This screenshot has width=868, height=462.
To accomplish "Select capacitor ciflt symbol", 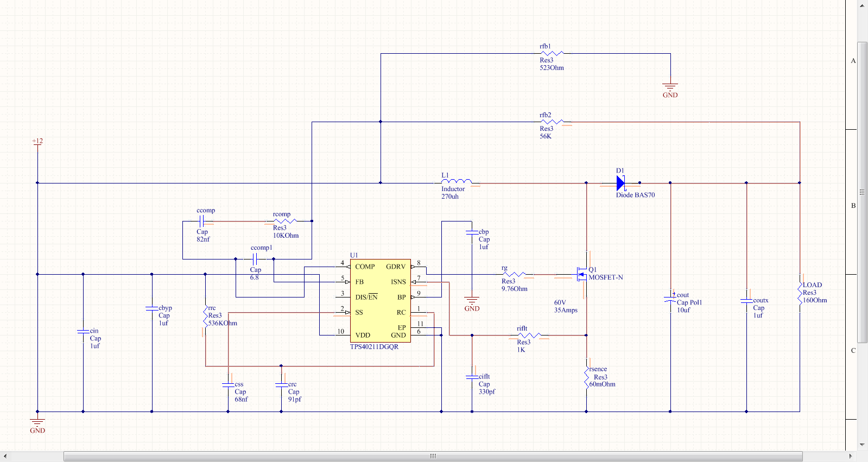I will coord(472,376).
